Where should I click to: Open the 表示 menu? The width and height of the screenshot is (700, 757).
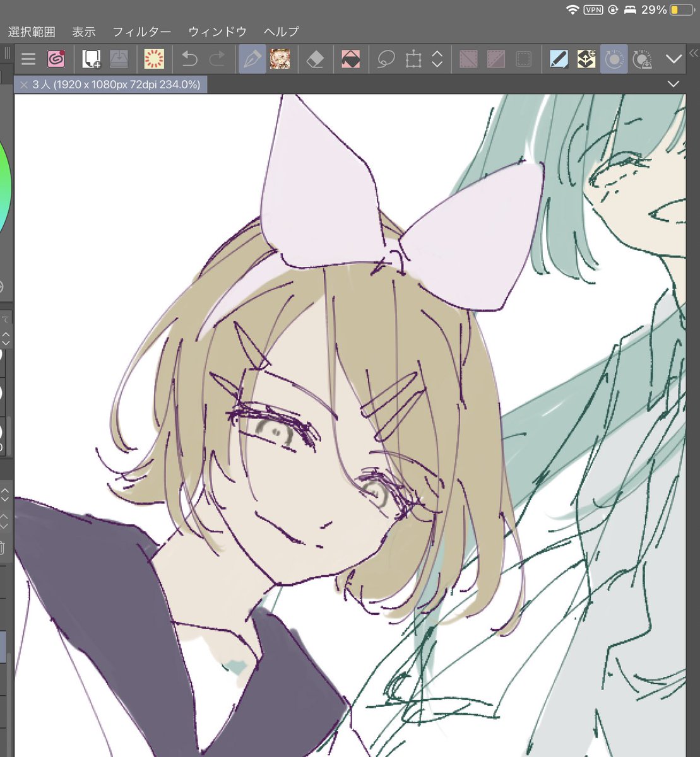[84, 32]
